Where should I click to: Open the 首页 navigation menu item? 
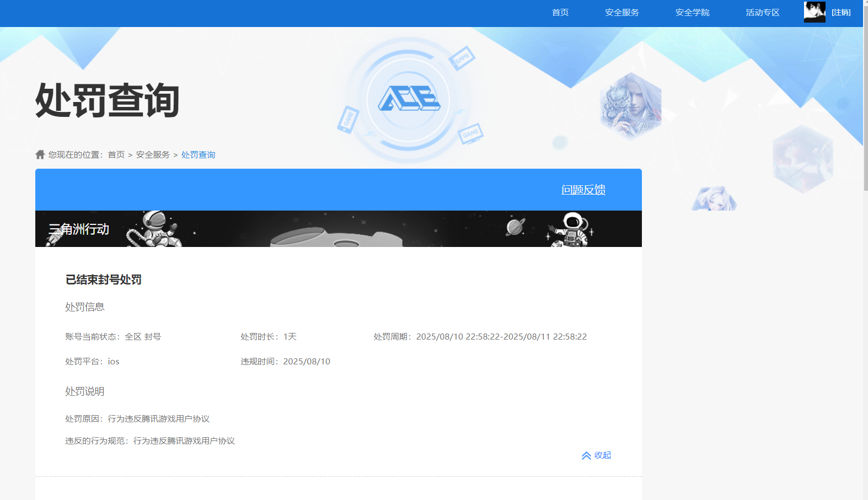pos(560,13)
